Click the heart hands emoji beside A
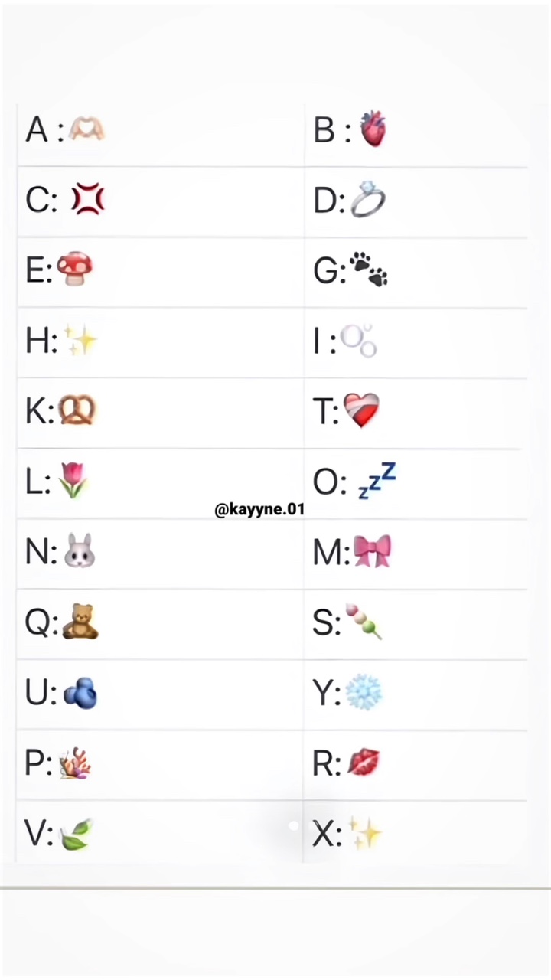 86,130
